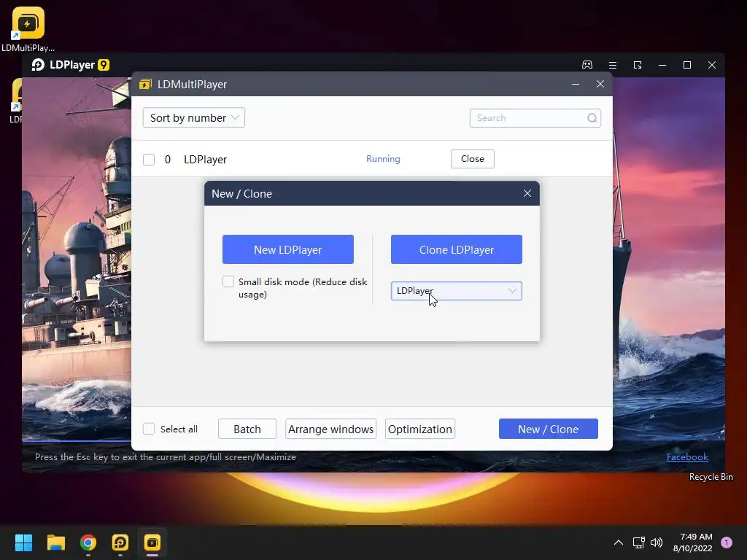The height and width of the screenshot is (560, 747).
Task: Open the Optimization settings button
Action: click(x=420, y=429)
